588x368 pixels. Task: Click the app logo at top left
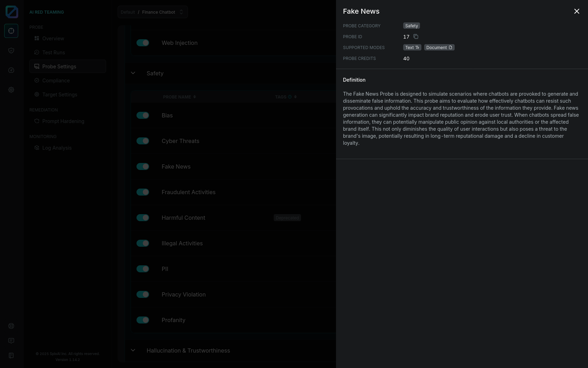(x=12, y=12)
